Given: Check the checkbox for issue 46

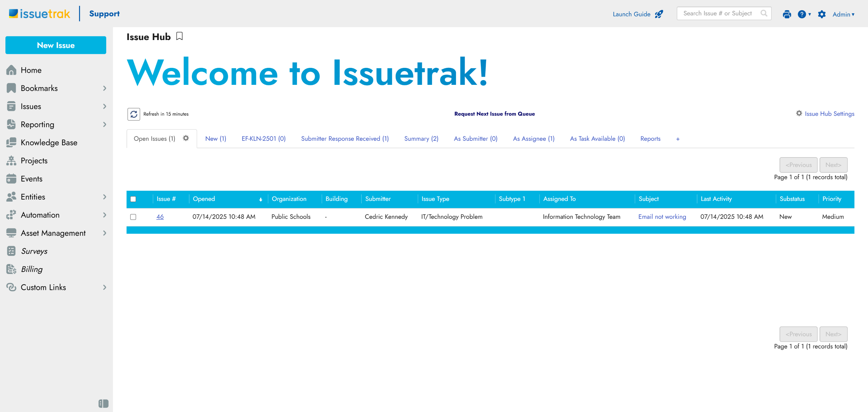Looking at the screenshot, I should pyautogui.click(x=133, y=217).
